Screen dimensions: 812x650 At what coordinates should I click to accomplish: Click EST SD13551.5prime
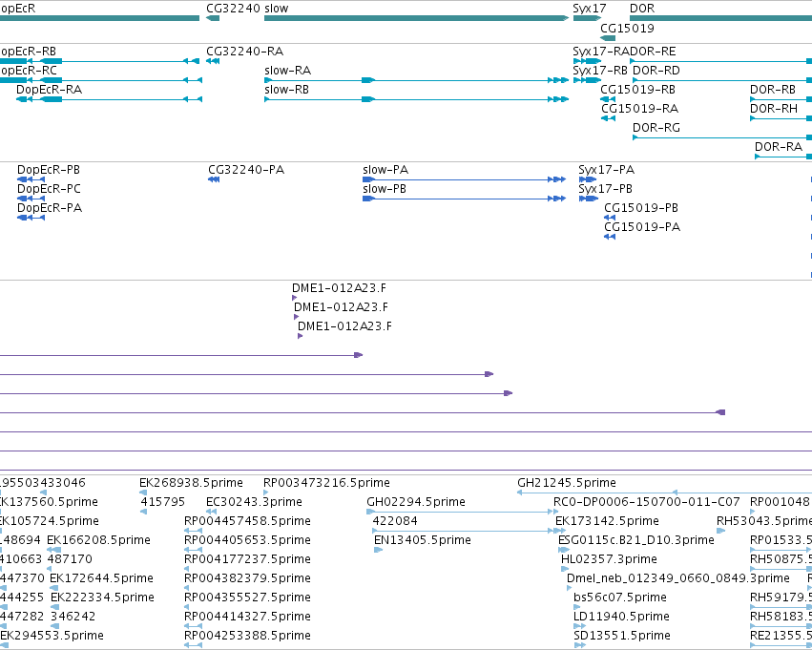pyautogui.click(x=622, y=637)
